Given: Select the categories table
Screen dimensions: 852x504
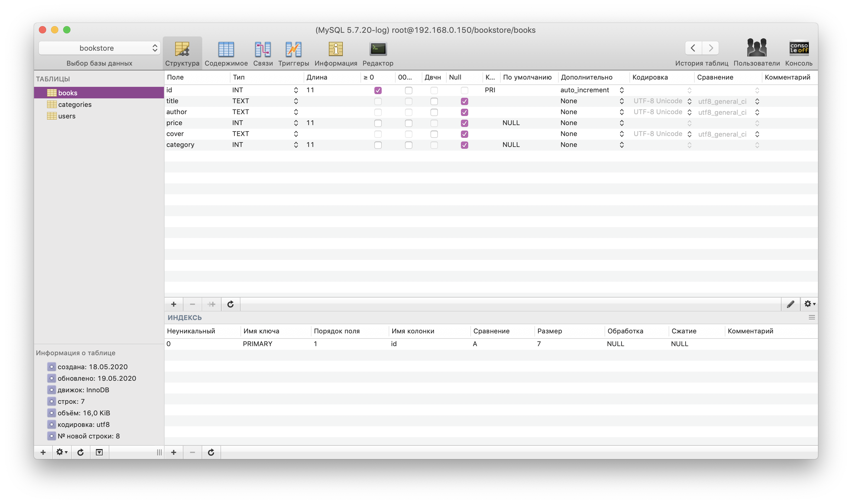Looking at the screenshot, I should click(x=75, y=105).
